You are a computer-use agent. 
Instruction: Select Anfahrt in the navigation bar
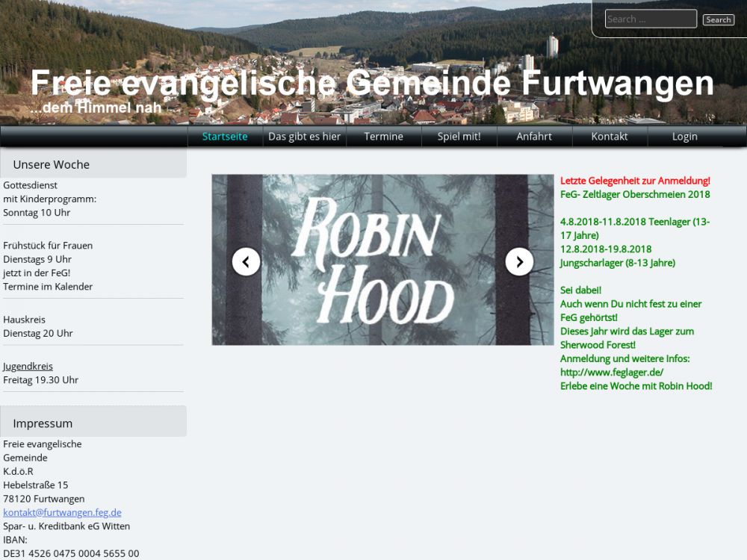[x=534, y=137]
